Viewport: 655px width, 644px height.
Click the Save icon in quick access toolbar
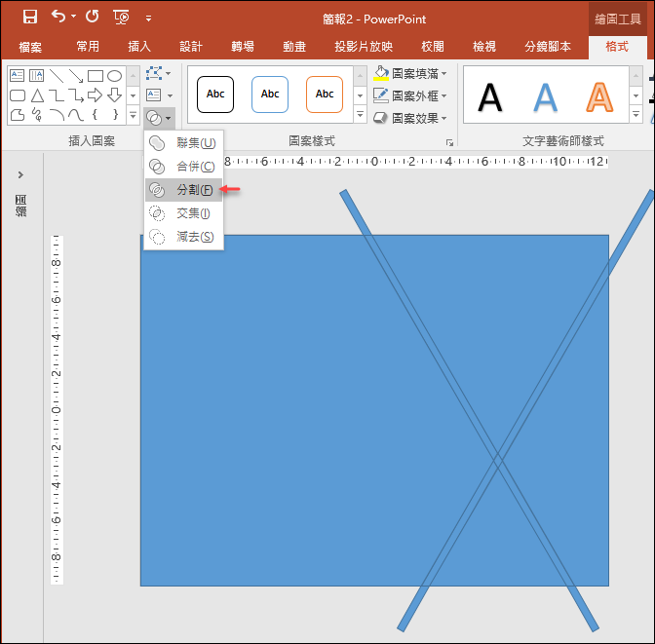pos(29,18)
